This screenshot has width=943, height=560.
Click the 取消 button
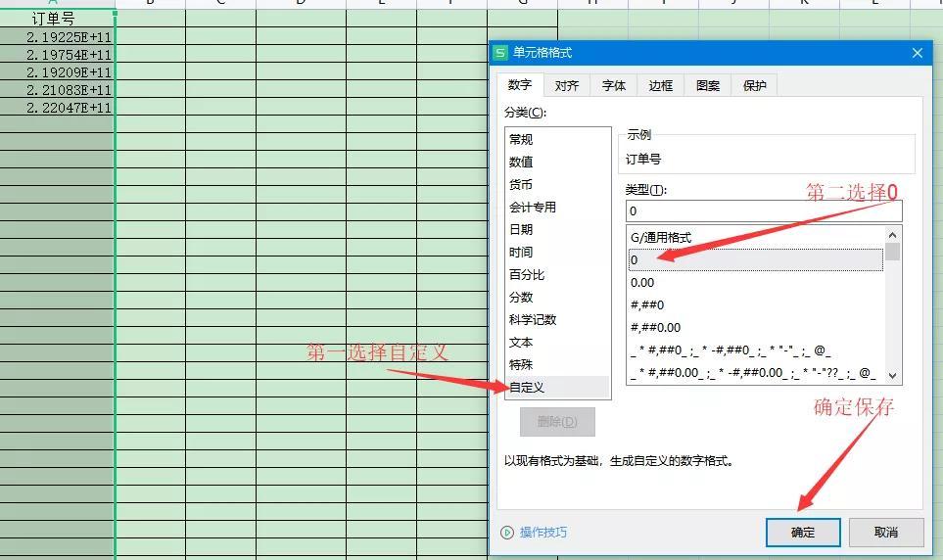(x=886, y=533)
